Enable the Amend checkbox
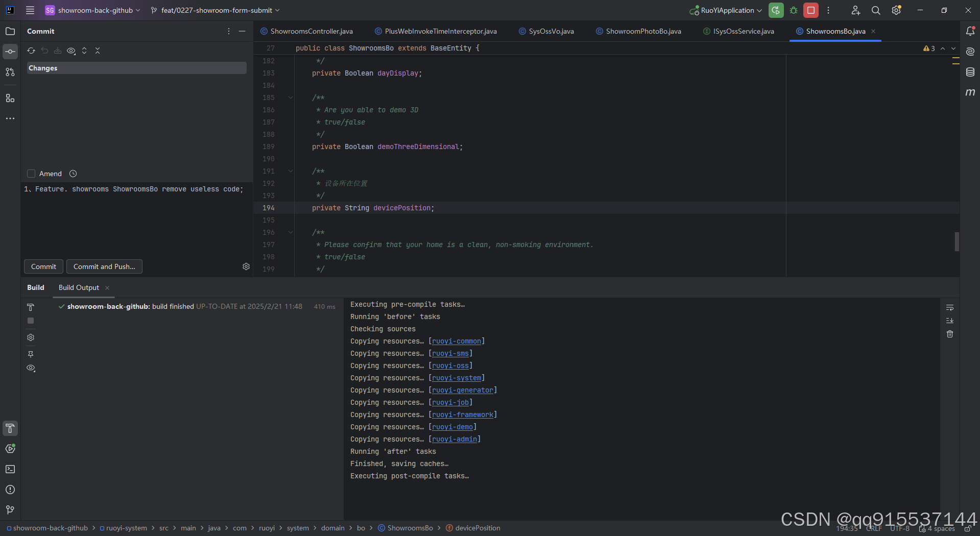Image resolution: width=980 pixels, height=536 pixels. click(x=31, y=174)
